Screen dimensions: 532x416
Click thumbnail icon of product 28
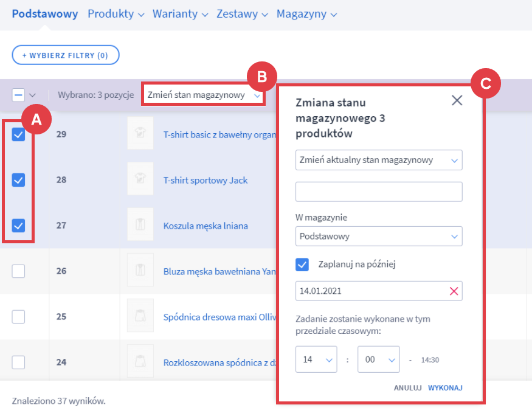pyautogui.click(x=140, y=180)
